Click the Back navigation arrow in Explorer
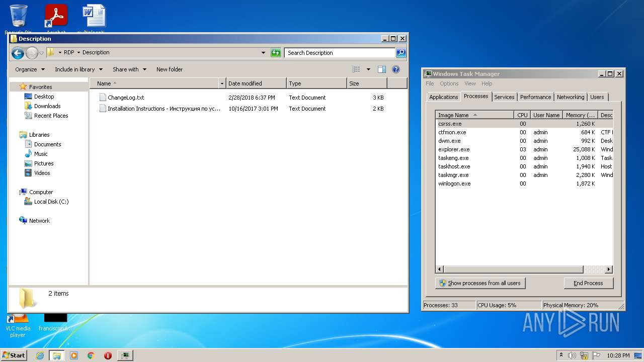The width and height of the screenshot is (644, 362). point(18,53)
